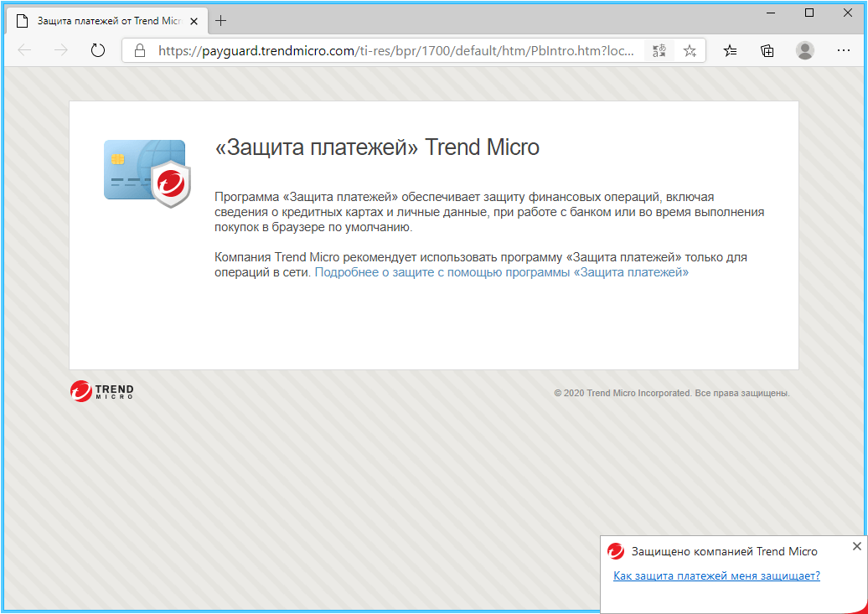Screen dimensions: 868x614
Task: Click the «Защита платежей» Trend Micro heading
Action: 377,147
